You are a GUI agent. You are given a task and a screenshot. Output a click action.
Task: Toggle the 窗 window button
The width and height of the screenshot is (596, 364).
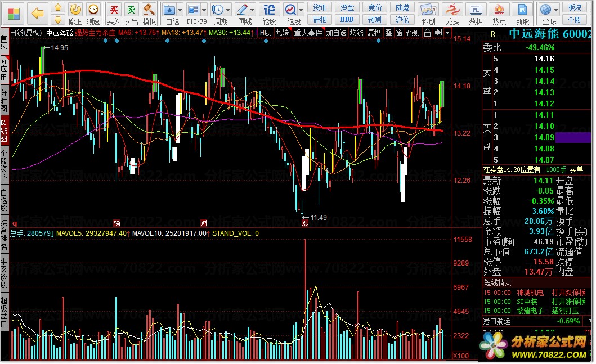pos(400,33)
